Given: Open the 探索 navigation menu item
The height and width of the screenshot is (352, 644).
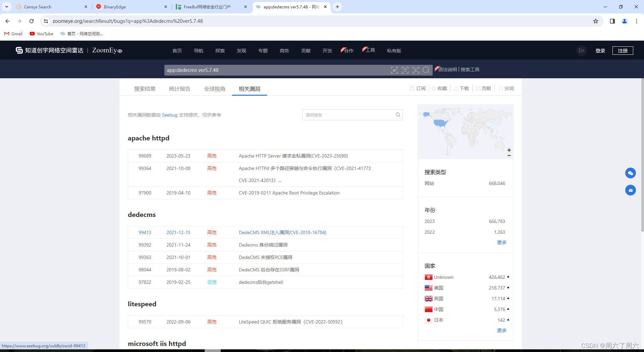Looking at the screenshot, I should click(x=220, y=51).
